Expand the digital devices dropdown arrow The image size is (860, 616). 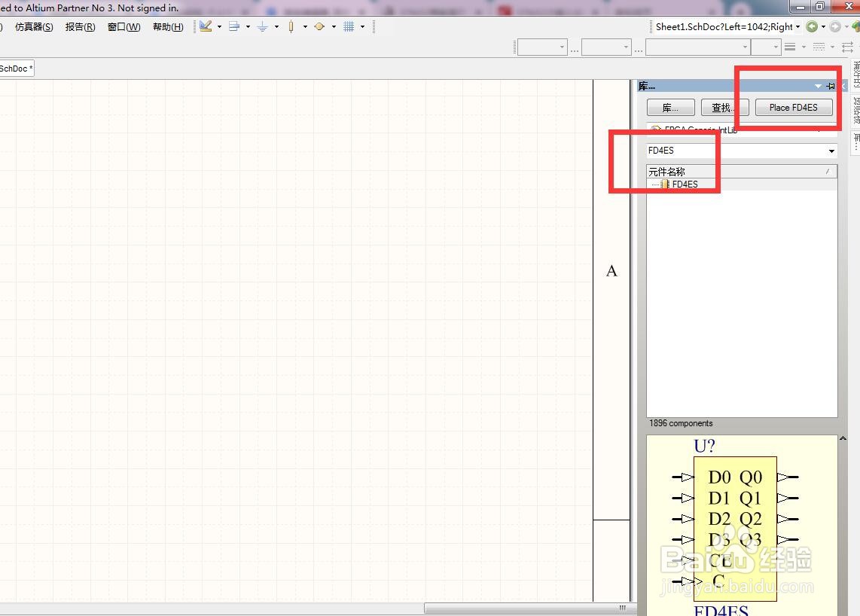(305, 26)
